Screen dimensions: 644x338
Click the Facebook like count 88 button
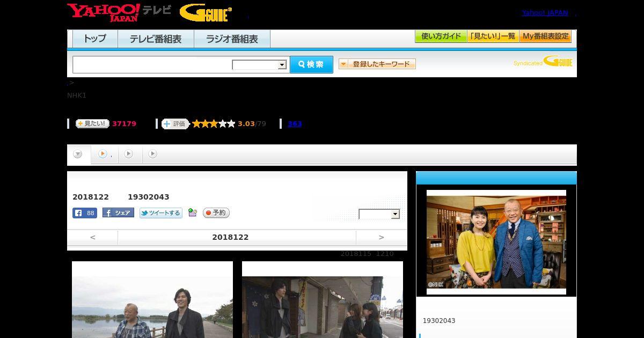pos(85,213)
